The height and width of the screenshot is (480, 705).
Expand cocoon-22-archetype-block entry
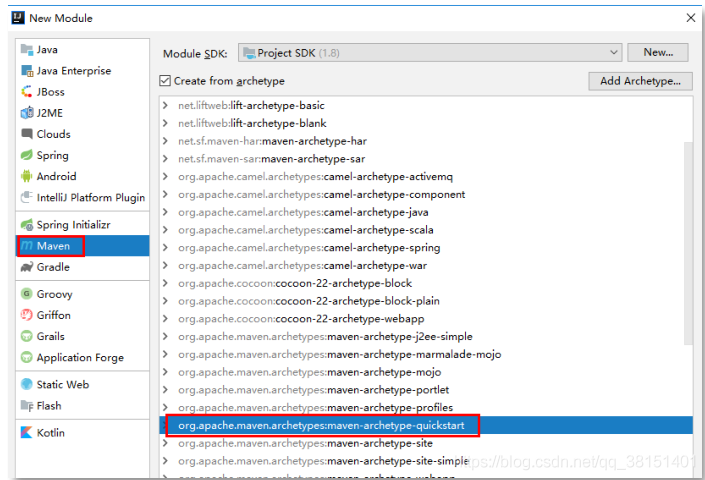165,283
